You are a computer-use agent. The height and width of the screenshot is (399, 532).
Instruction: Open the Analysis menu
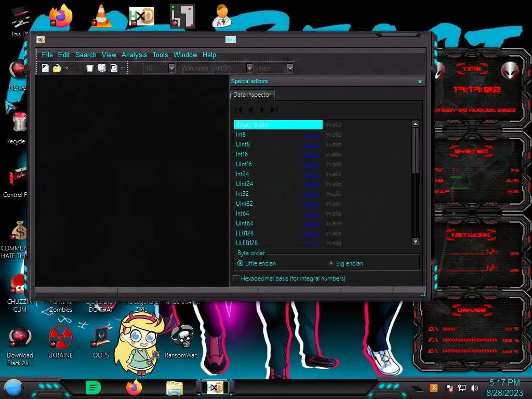tap(135, 55)
